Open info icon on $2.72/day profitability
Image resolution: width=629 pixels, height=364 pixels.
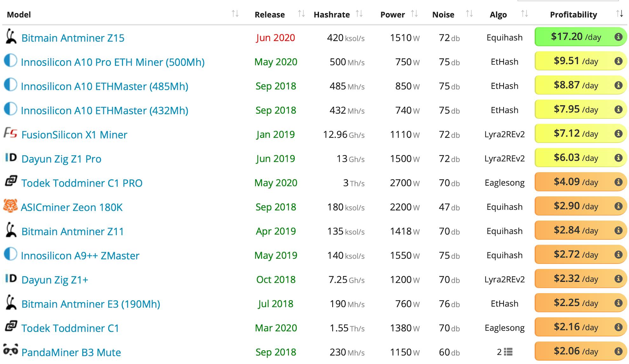point(618,255)
